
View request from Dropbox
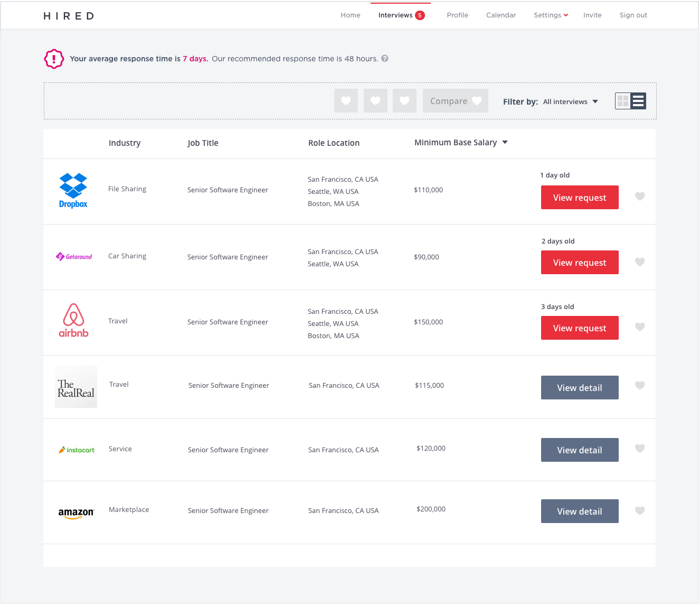pyautogui.click(x=580, y=198)
